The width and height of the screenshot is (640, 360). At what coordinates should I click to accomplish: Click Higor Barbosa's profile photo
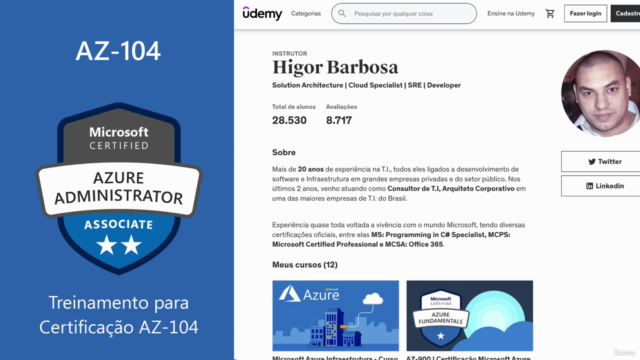click(x=600, y=93)
